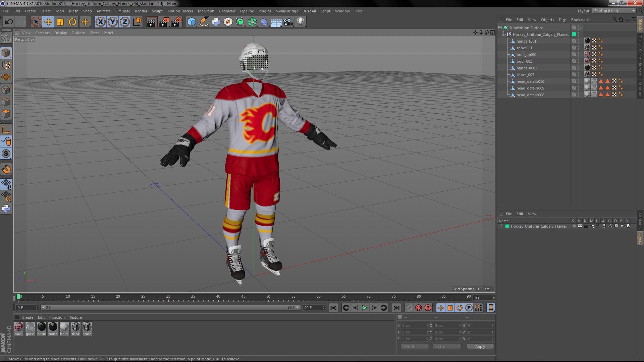This screenshot has height=362, width=644.
Task: Open Object Manager Tags menu
Action: point(562,20)
